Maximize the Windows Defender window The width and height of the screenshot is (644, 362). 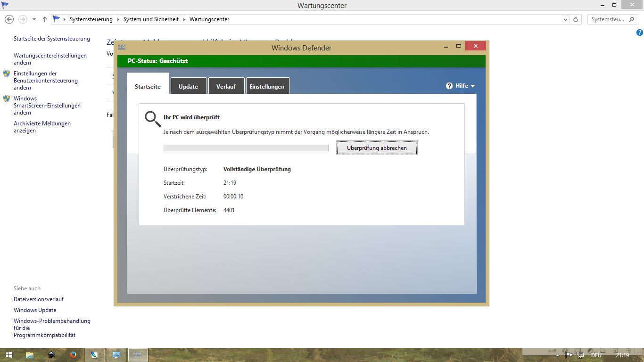pyautogui.click(x=458, y=46)
